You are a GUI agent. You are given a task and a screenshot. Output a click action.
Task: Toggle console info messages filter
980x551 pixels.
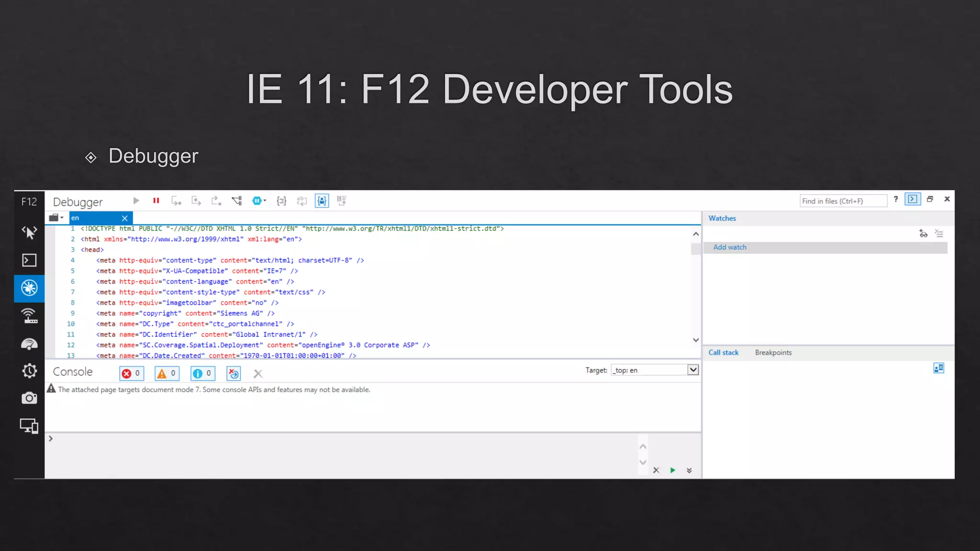203,373
